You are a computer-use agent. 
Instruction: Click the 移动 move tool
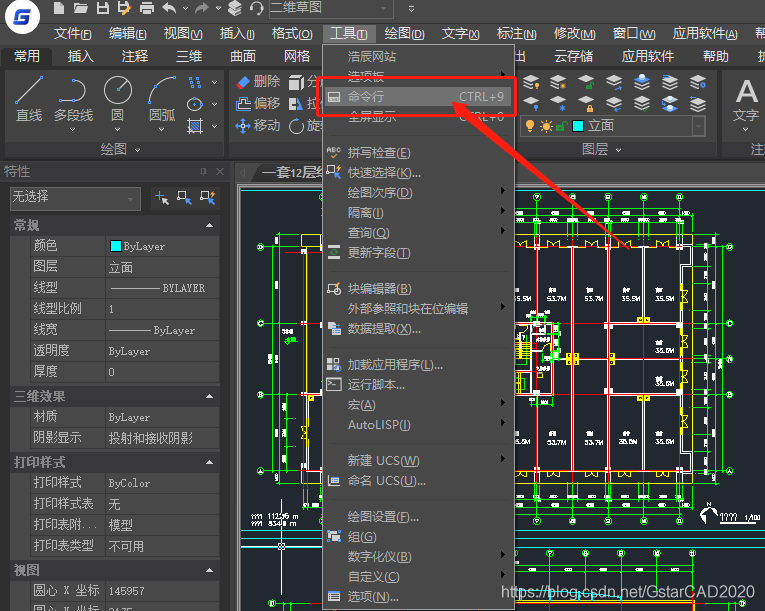258,126
